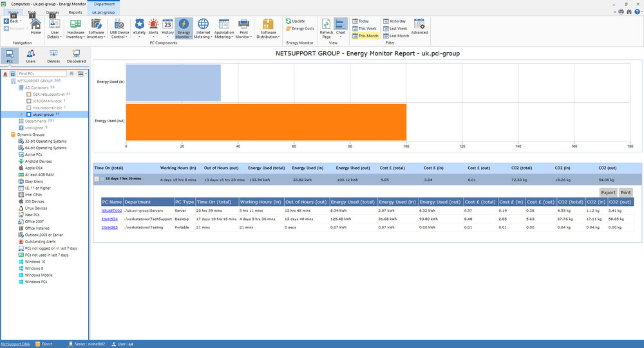
Task: Open USB Device Control
Action: click(x=119, y=29)
